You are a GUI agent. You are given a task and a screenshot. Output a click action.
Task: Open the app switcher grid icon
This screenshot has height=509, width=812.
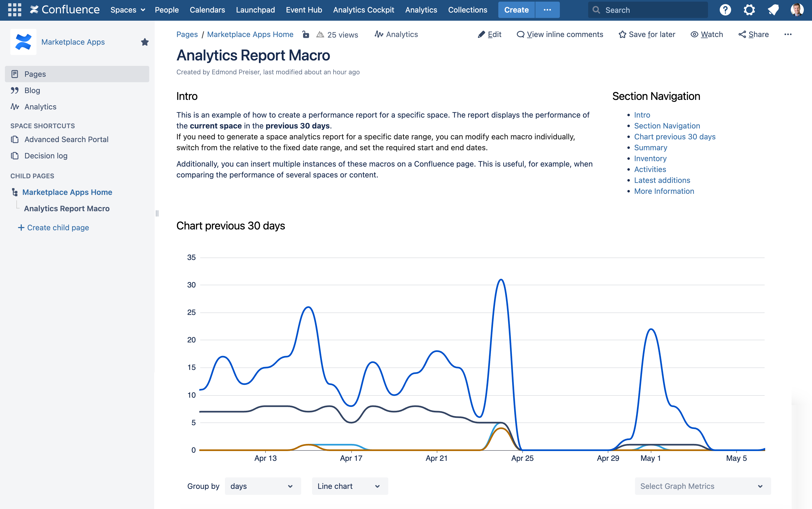click(14, 10)
